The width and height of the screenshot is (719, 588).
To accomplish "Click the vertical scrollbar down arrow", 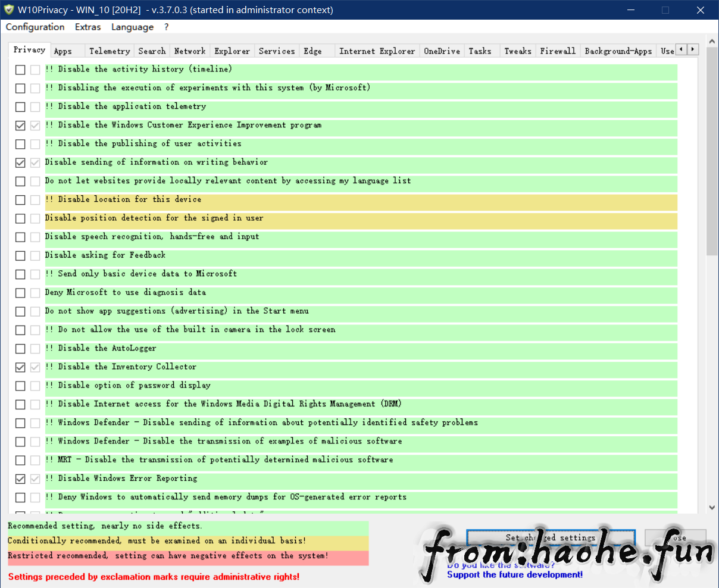I will pyautogui.click(x=712, y=508).
